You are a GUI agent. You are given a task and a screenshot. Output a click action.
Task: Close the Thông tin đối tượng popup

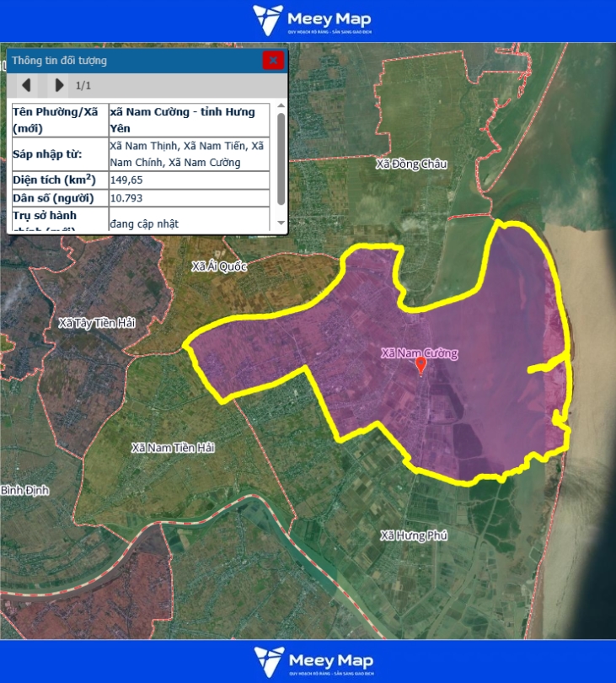click(x=273, y=61)
